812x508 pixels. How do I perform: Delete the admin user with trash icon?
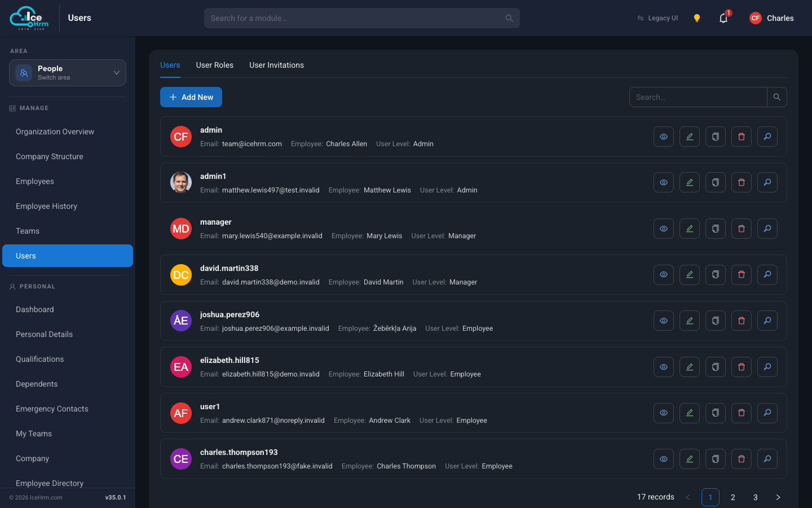(742, 137)
